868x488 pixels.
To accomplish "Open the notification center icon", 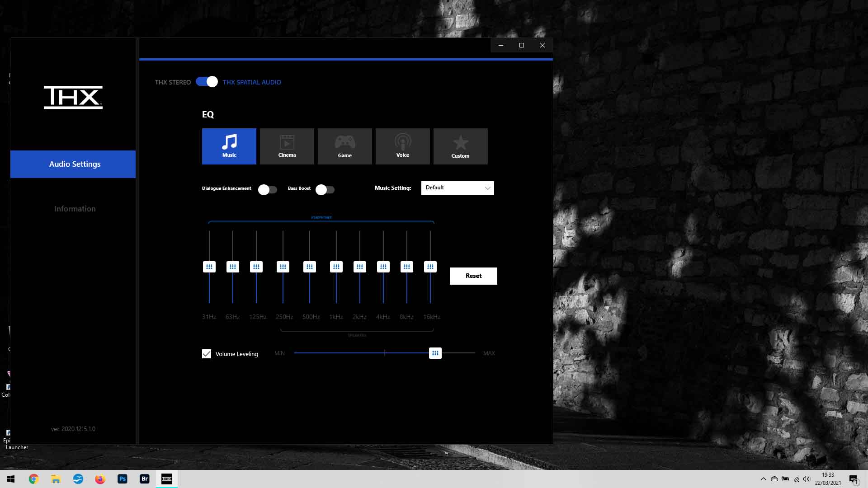I will pos(854,479).
